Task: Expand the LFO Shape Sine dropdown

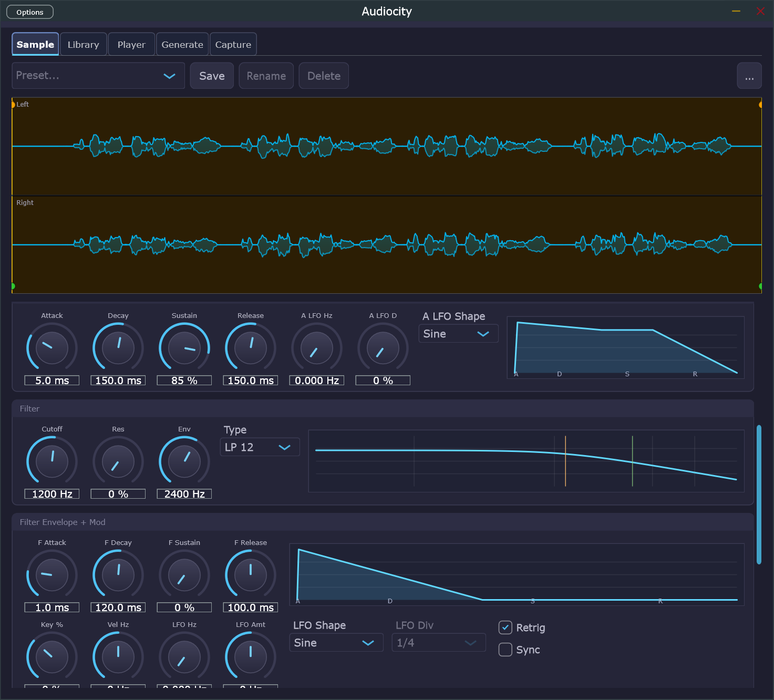Action: (336, 643)
